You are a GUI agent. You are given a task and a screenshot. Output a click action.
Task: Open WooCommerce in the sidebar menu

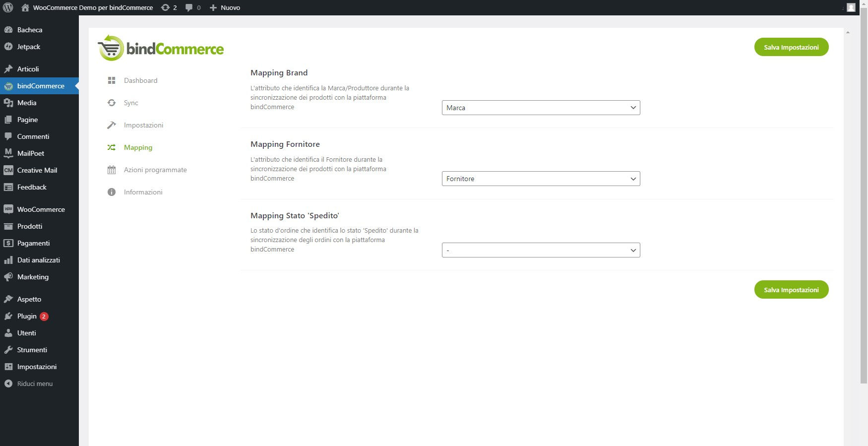(x=41, y=209)
